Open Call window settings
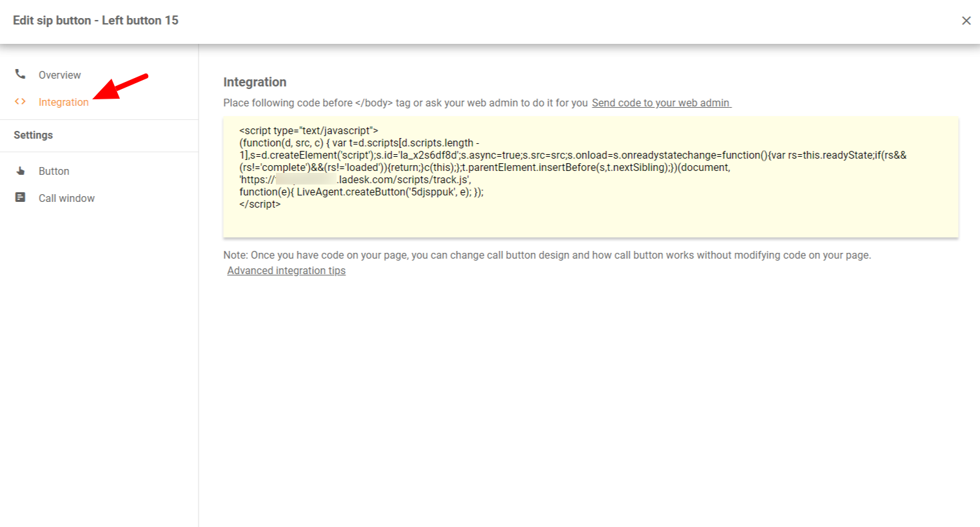 tap(66, 198)
